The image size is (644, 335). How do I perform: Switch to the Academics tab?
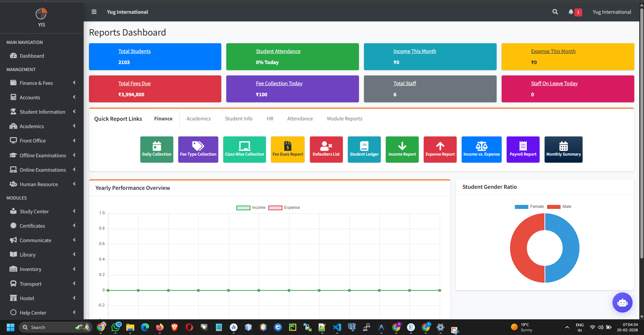tap(198, 118)
